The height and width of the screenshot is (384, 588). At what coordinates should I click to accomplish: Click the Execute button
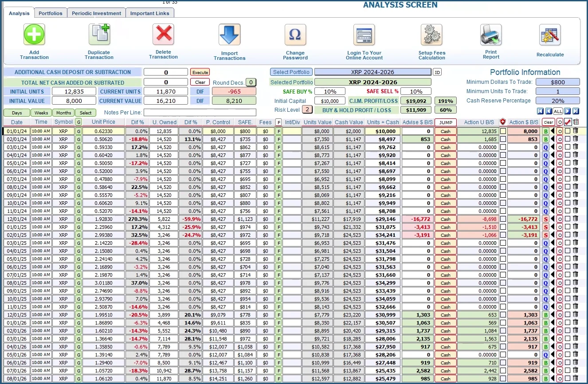[x=200, y=72]
